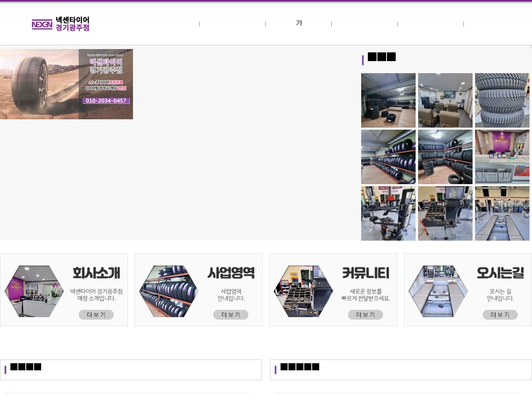Click 더보기 button under 사업영역

[x=231, y=315]
